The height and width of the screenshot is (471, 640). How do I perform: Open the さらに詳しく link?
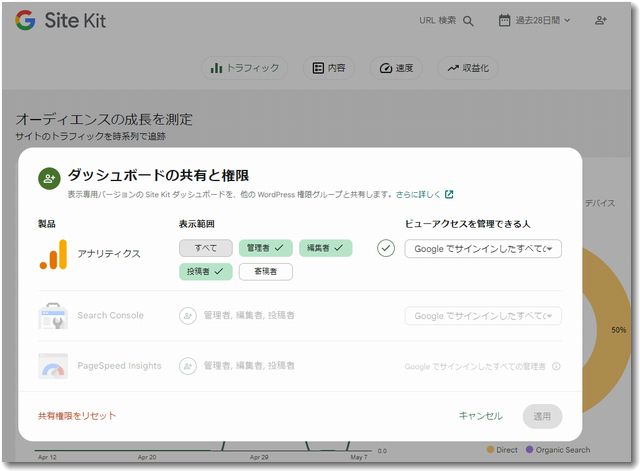[x=418, y=194]
